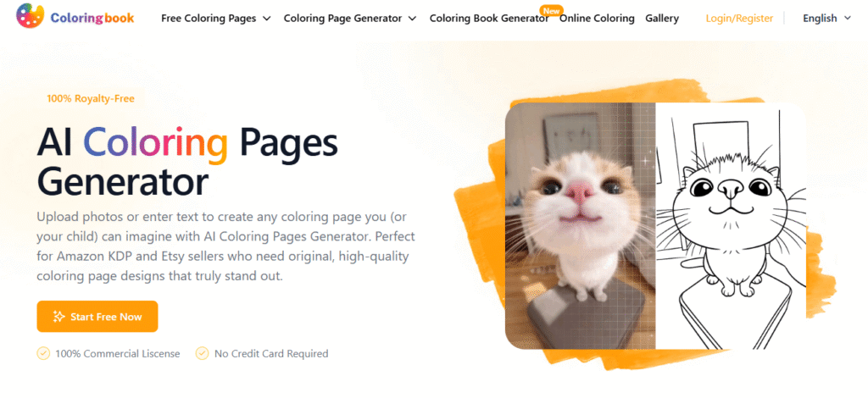The image size is (868, 398).
Task: Click the 100% Royalty-Free badge
Action: coord(91,98)
